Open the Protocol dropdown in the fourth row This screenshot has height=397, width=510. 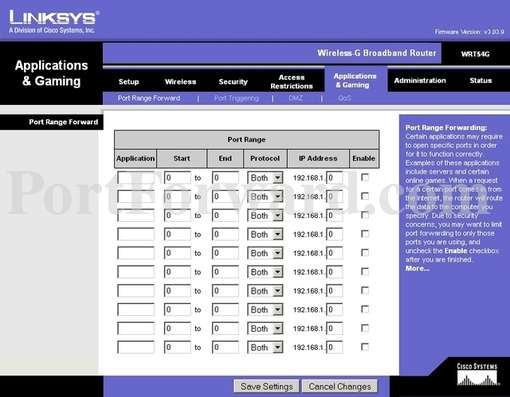(x=265, y=234)
